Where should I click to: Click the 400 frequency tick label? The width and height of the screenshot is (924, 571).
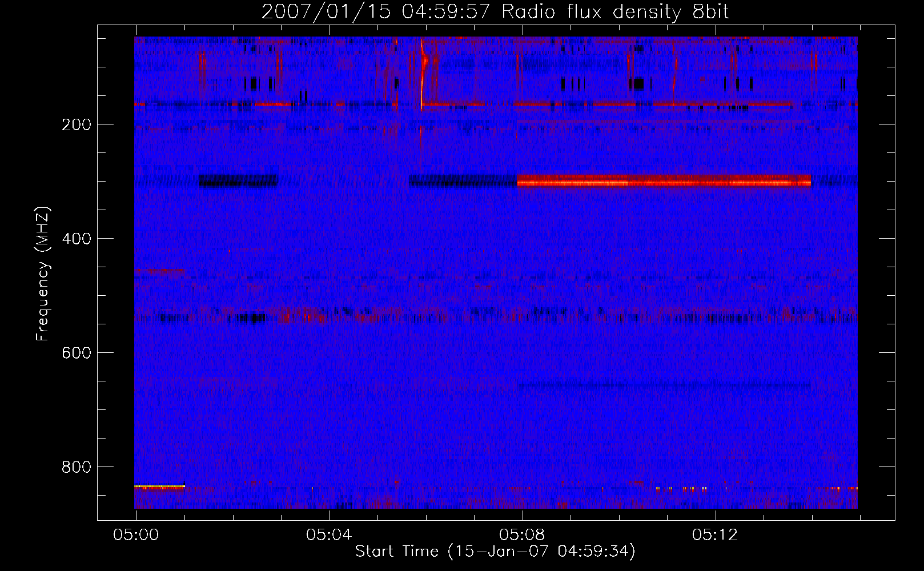click(x=76, y=239)
